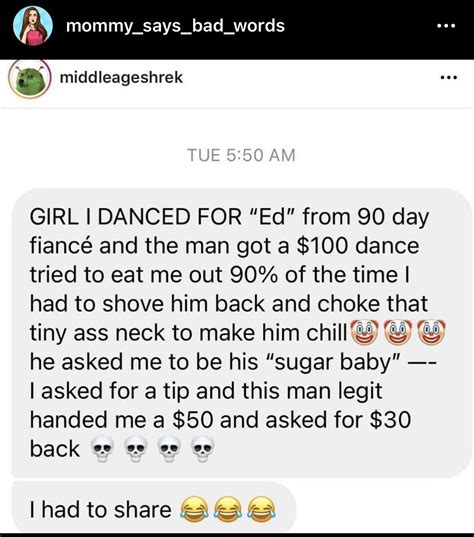The height and width of the screenshot is (537, 474).
Task: Open more options in black header bar
Action: pyautogui.click(x=446, y=26)
